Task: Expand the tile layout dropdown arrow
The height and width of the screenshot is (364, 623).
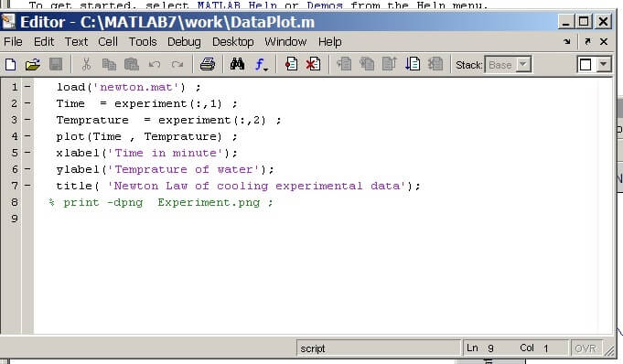Action: pyautogui.click(x=604, y=64)
